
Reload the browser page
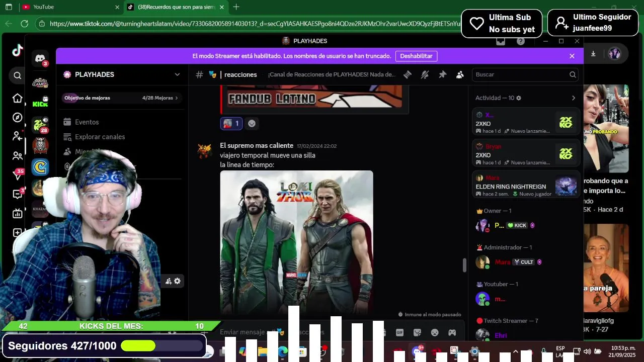point(24,24)
